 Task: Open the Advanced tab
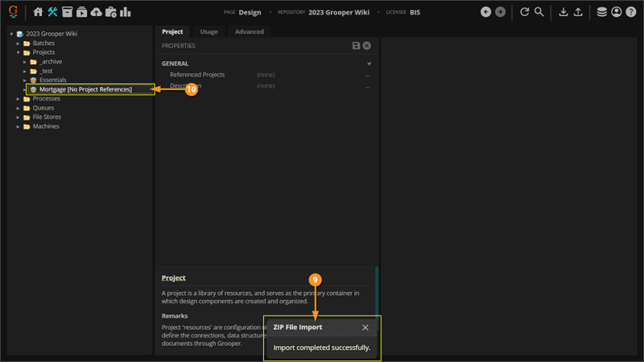(x=250, y=31)
